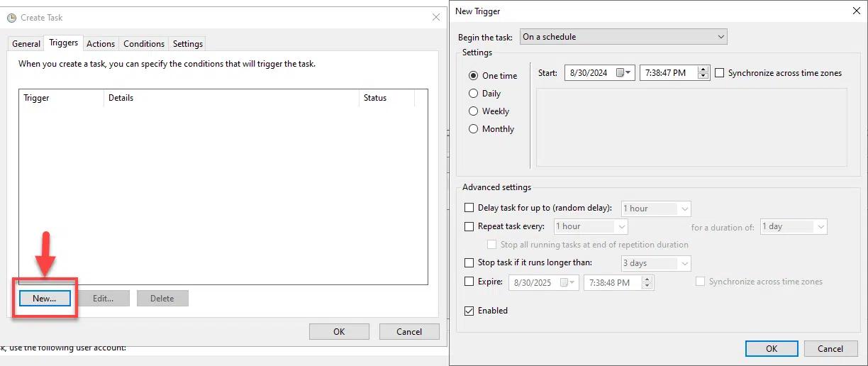Open the 3 days stop-task dropdown
868x366 pixels.
(x=656, y=263)
